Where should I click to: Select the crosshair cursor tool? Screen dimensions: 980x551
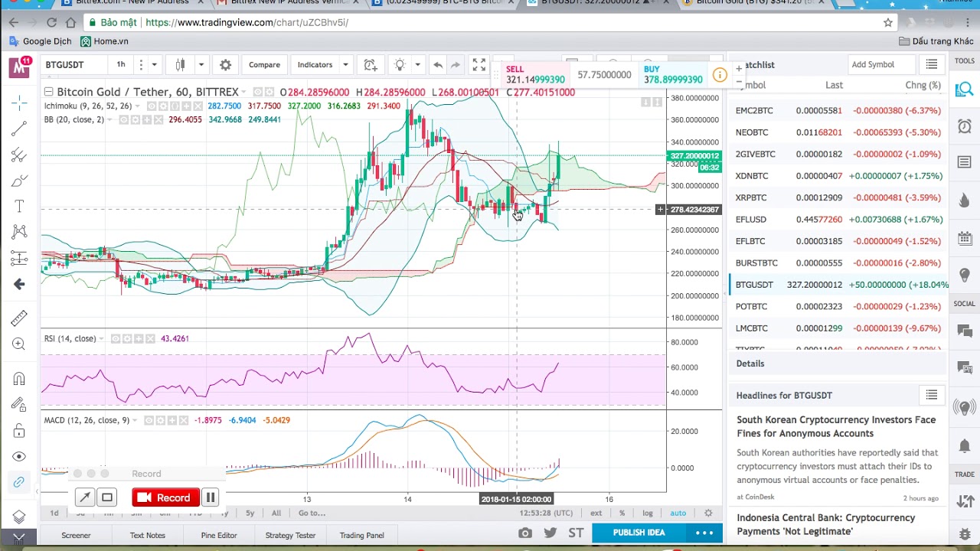(20, 103)
